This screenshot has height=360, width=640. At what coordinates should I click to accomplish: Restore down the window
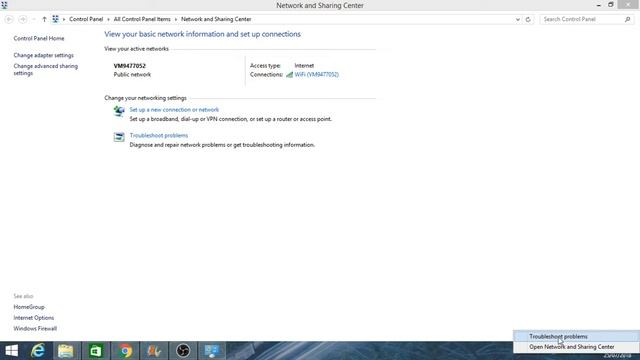coord(611,5)
